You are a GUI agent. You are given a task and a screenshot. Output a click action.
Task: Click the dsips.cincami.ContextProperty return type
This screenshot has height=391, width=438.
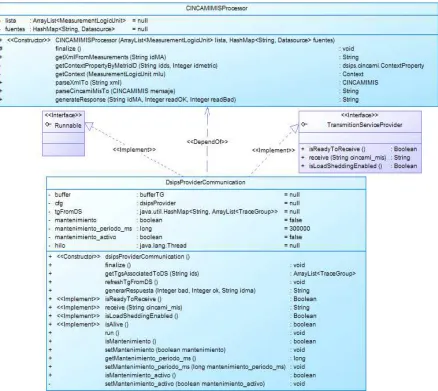click(x=383, y=66)
